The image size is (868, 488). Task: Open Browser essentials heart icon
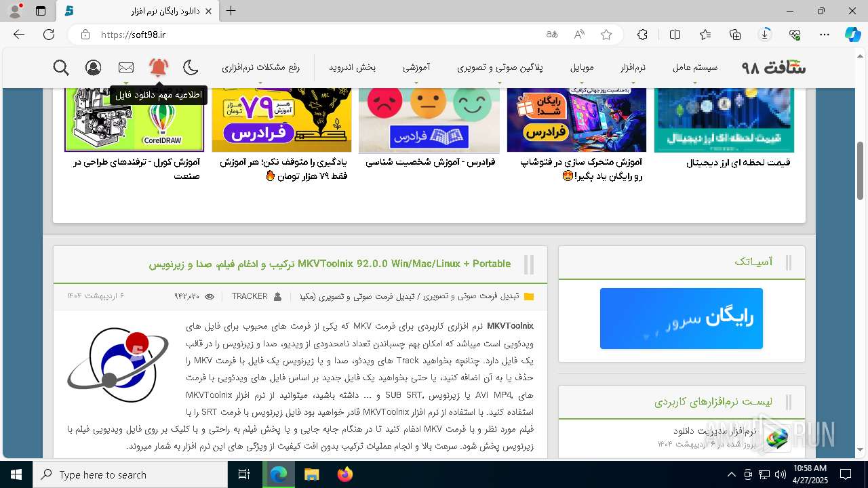click(x=795, y=35)
